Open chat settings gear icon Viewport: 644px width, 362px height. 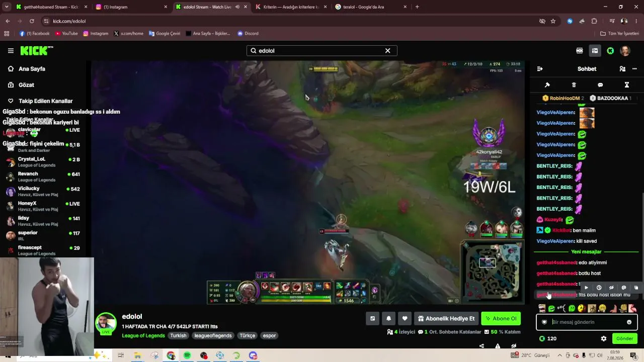coord(604,339)
